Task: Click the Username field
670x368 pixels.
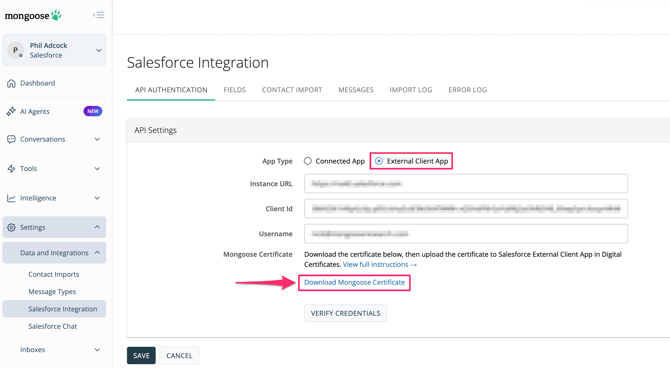Action: click(466, 234)
